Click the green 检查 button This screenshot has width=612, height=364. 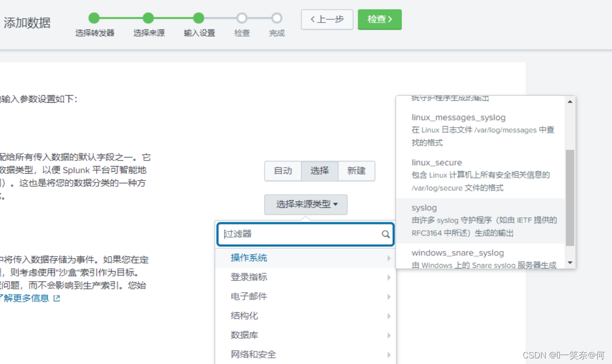[380, 19]
